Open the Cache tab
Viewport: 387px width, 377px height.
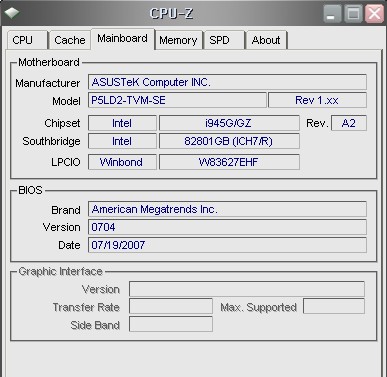pos(70,40)
